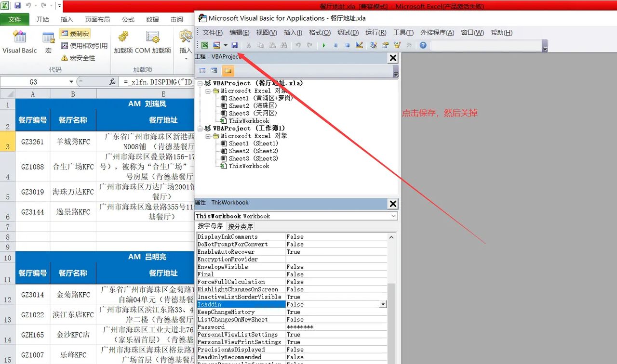Viewport: 617px width, 364px height.
Task: Click the Redo icon in VBA toolbar
Action: tap(309, 45)
